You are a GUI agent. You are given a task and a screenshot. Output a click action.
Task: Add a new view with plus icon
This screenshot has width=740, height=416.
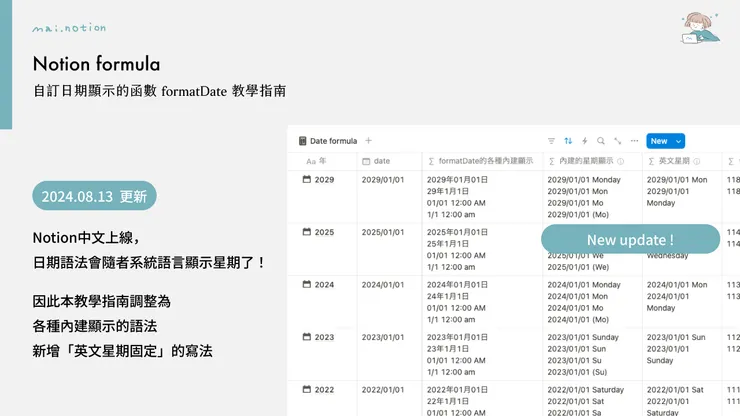pyautogui.click(x=369, y=141)
